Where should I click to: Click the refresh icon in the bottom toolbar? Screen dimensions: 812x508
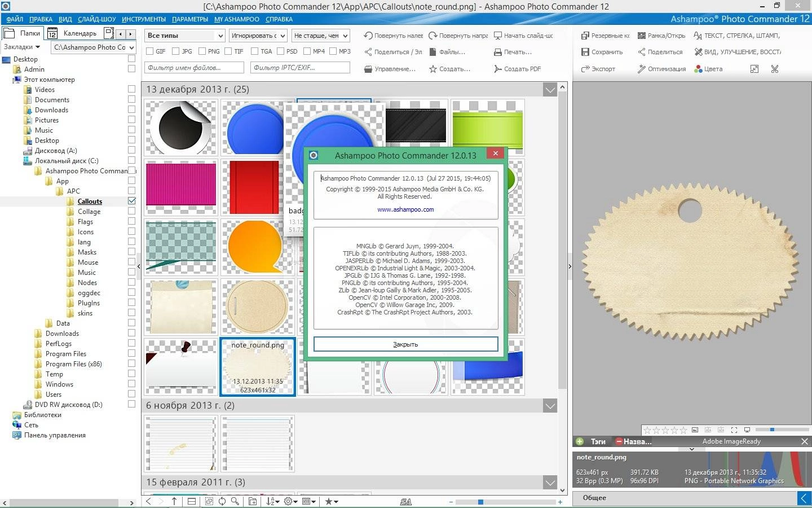[x=222, y=501]
